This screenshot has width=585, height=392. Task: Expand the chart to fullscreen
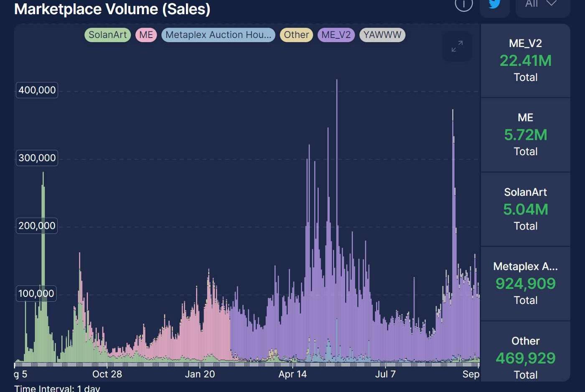point(457,46)
